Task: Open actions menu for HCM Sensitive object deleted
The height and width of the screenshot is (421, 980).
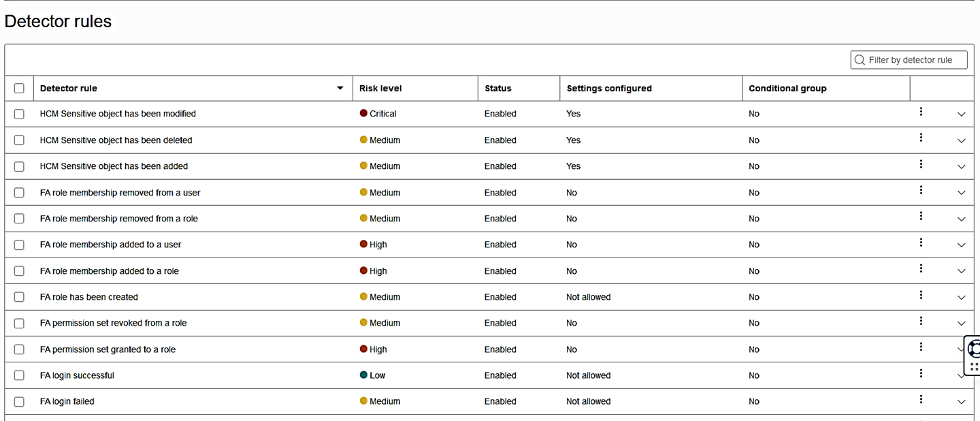Action: (x=921, y=138)
